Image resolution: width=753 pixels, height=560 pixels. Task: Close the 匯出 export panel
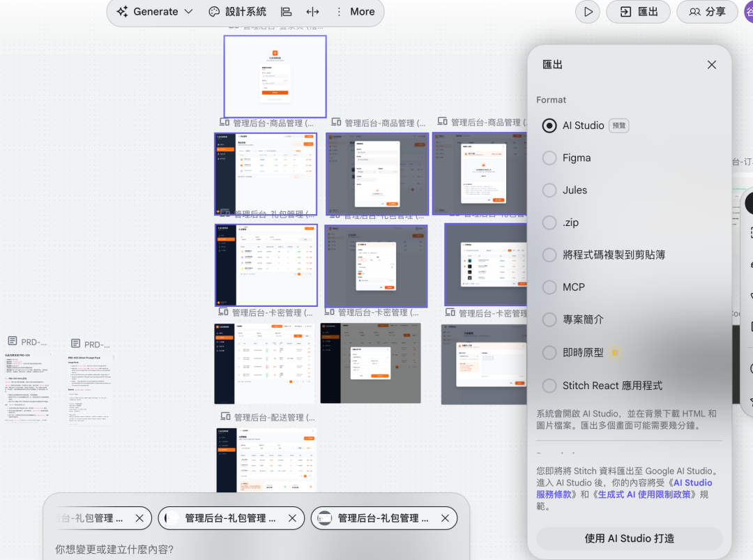pos(711,65)
